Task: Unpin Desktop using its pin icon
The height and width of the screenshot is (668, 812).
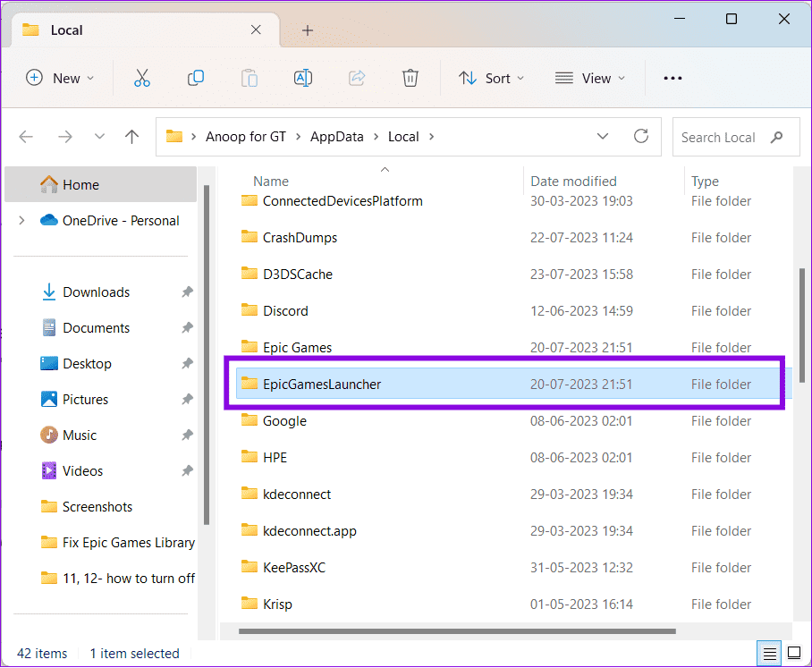Action: [187, 364]
